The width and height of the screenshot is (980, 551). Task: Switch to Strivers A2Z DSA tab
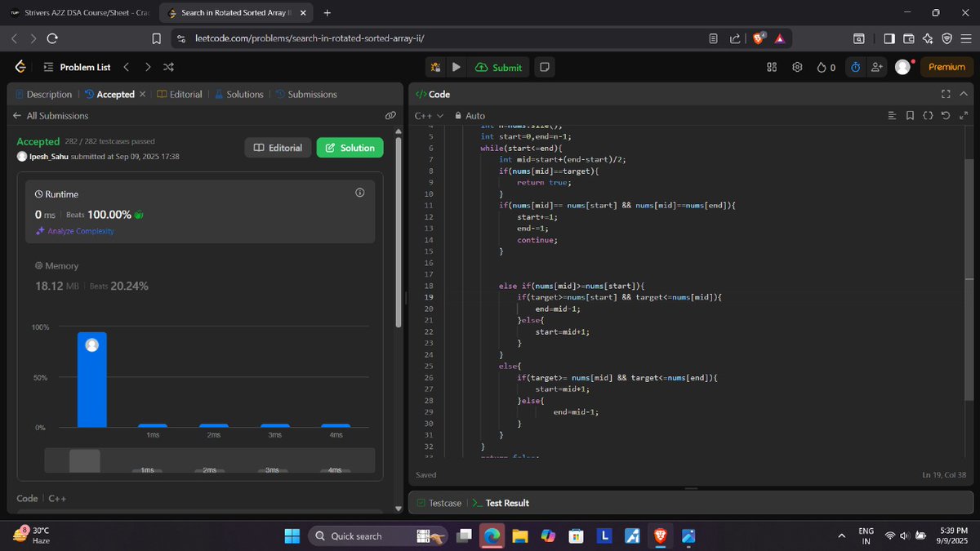(80, 12)
